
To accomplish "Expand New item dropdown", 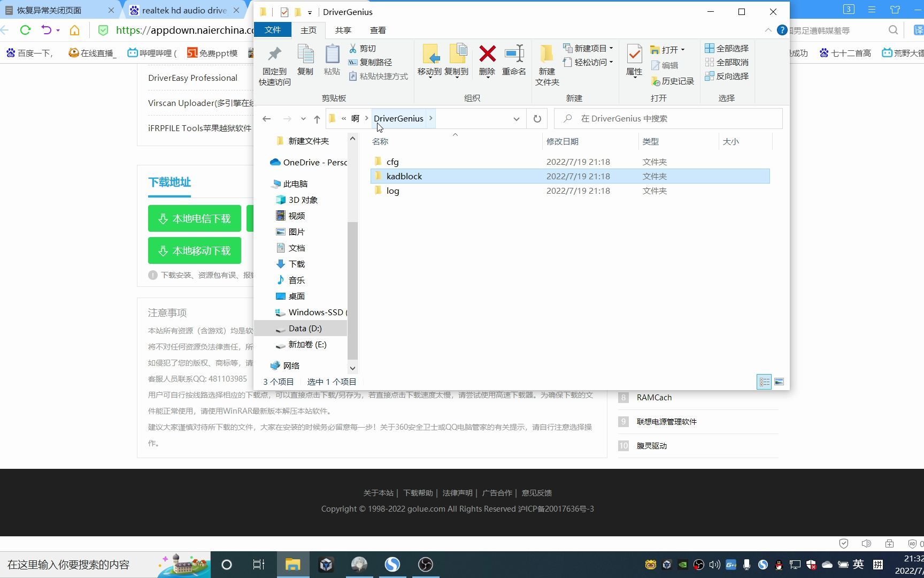I will tap(611, 49).
